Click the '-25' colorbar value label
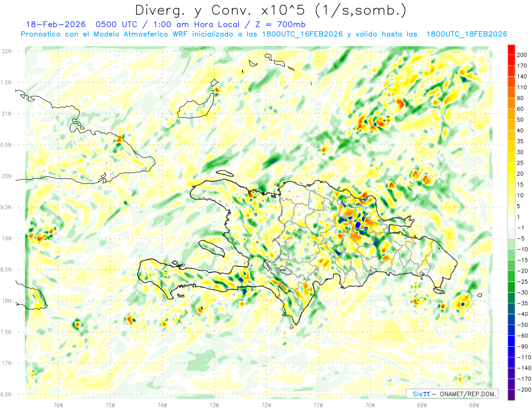The image size is (532, 411). tap(521, 282)
